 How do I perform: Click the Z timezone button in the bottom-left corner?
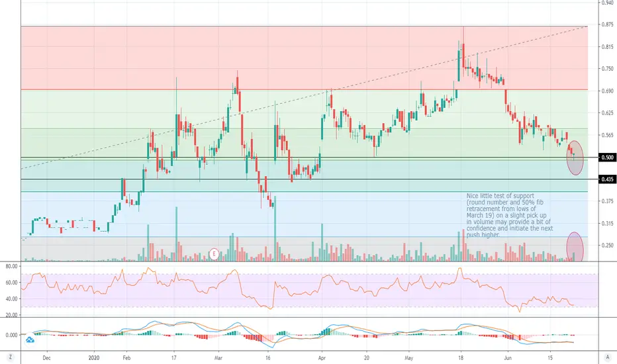(10, 357)
